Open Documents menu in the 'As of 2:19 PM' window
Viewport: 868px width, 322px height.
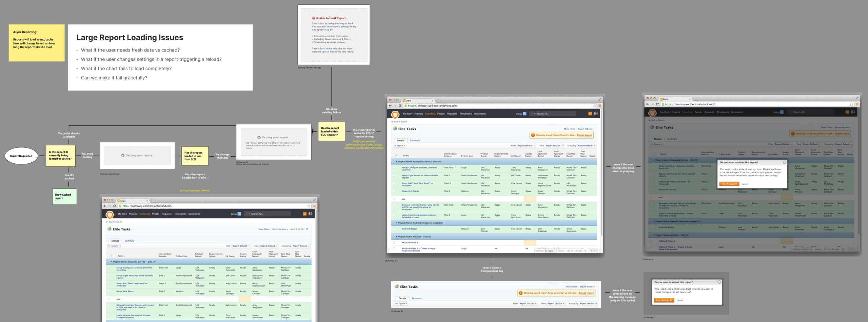(194, 214)
